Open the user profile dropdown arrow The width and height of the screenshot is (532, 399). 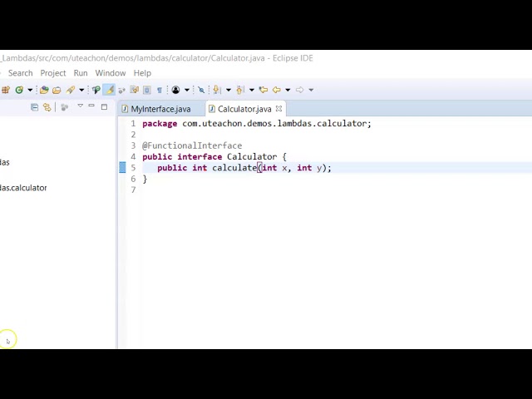186,90
